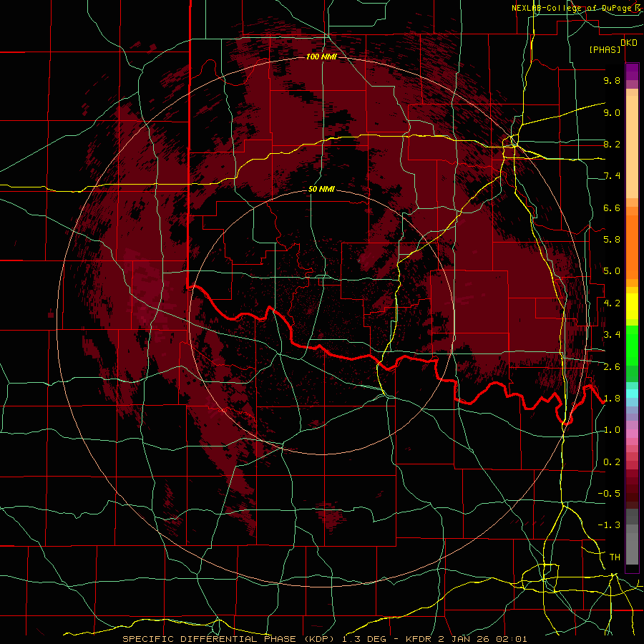Click the -0.5 scale value
Image resolution: width=644 pixels, height=644 pixels.
609,494
